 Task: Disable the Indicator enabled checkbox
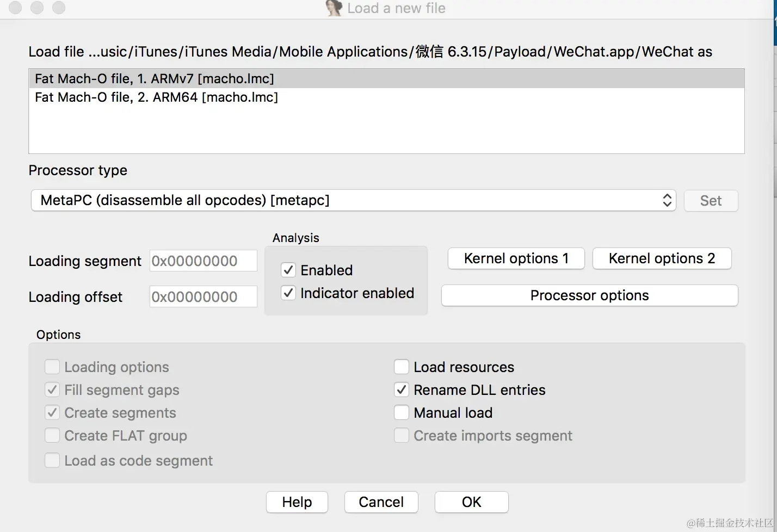[288, 293]
